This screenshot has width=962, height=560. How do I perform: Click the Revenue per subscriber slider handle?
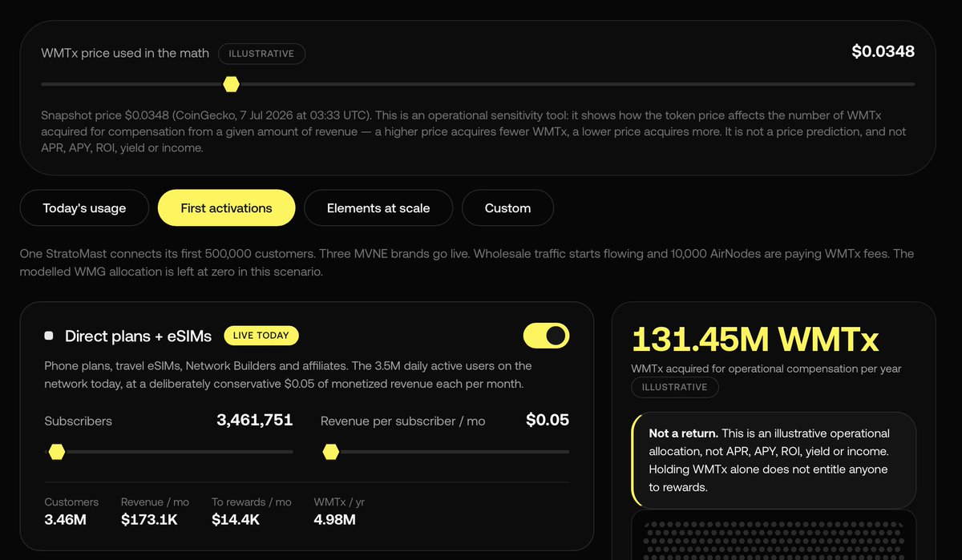(330, 452)
